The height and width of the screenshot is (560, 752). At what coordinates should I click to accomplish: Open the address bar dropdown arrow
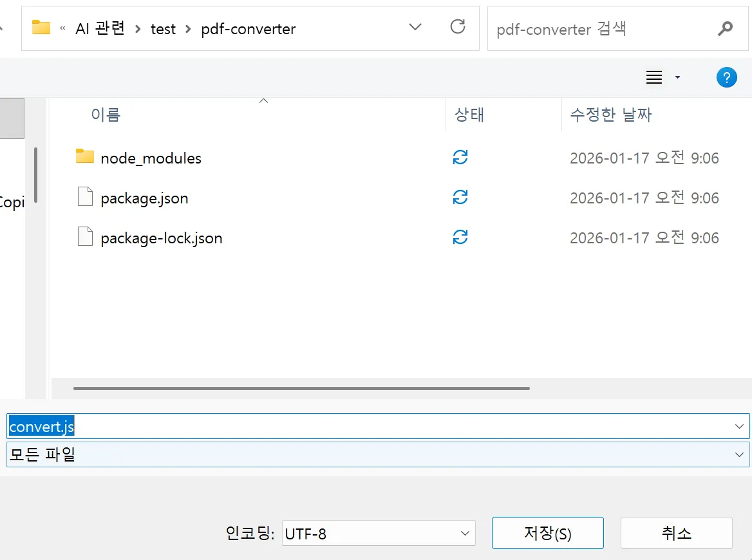click(415, 28)
